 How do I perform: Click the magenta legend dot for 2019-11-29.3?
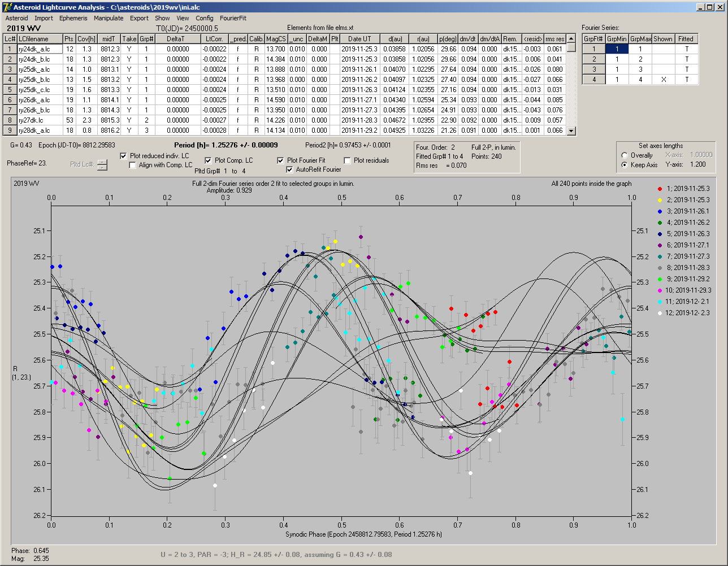tap(660, 290)
